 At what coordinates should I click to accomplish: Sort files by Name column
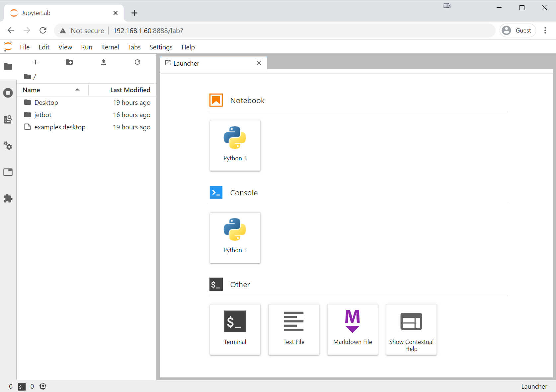coord(52,90)
